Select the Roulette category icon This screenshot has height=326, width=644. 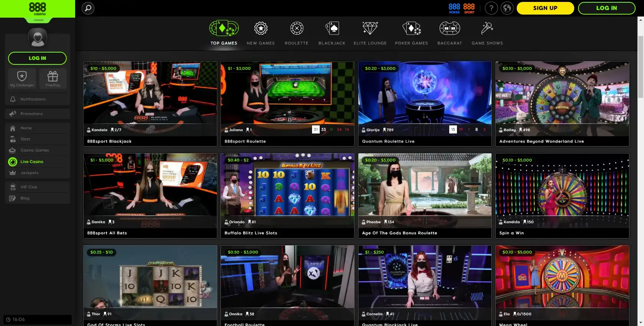[296, 28]
